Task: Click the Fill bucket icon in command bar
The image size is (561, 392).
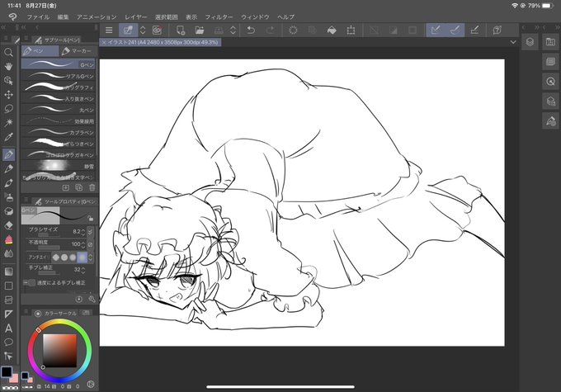Action: (332, 31)
